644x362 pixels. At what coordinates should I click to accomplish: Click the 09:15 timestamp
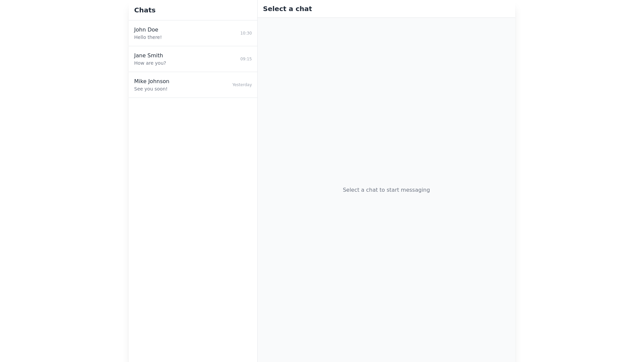pos(246,59)
